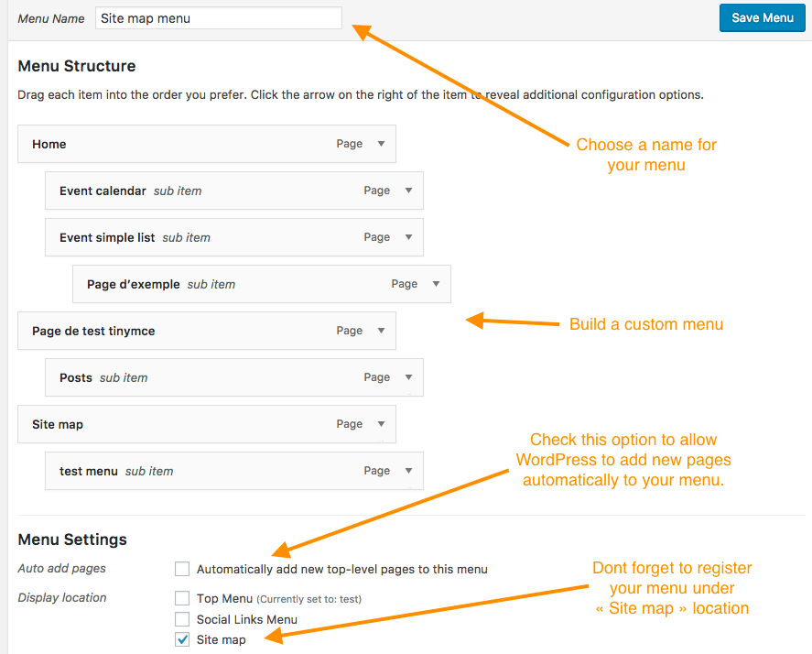The image size is (812, 654).
Task: Expand the Posts sub item arrow
Action: tap(408, 377)
